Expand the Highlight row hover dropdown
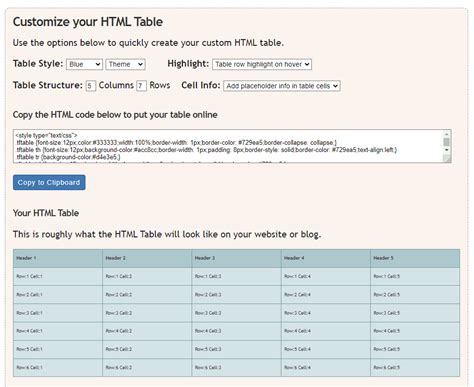Image resolution: width=474 pixels, height=387 pixels. tap(262, 64)
